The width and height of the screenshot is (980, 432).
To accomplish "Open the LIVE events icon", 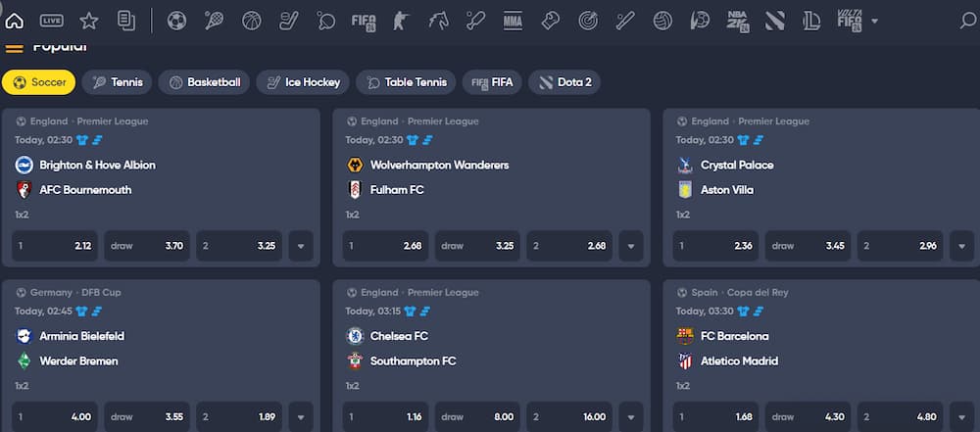I will pyautogui.click(x=51, y=21).
